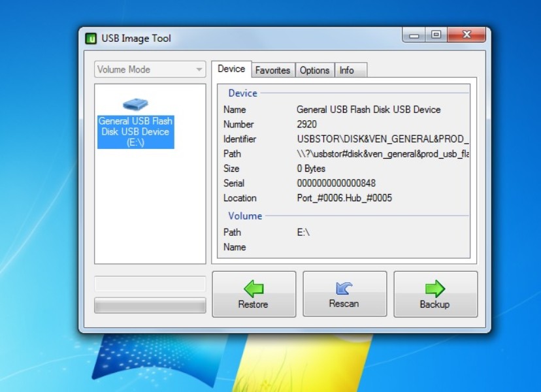Click the USB Image Tool title bar icon
Image resolution: width=541 pixels, height=392 pixels.
(x=91, y=38)
